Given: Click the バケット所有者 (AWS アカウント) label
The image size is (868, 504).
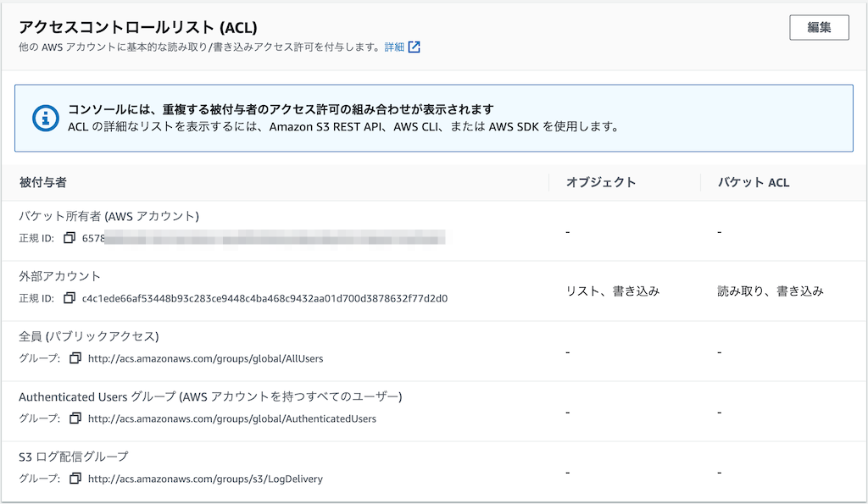Looking at the screenshot, I should [108, 217].
